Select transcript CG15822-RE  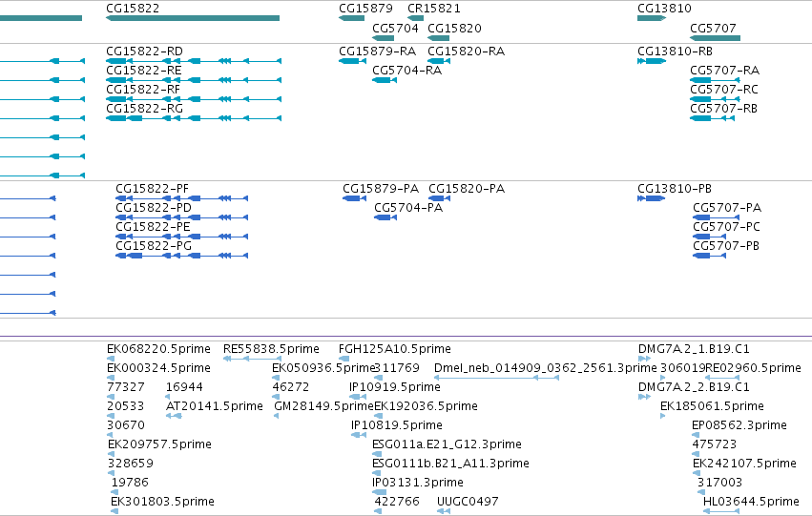tap(194, 80)
